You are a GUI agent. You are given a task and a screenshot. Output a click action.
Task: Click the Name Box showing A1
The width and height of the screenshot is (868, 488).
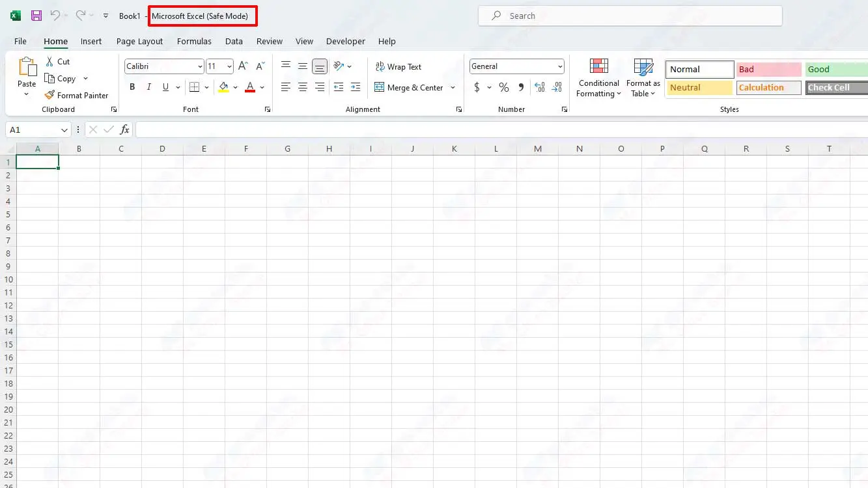click(38, 129)
